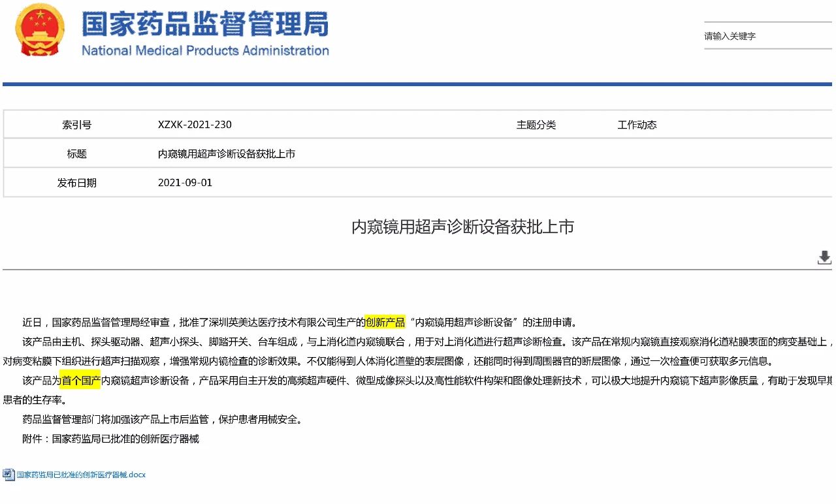836x504 pixels.
Task: Click the 发布日期 label cell
Action: coord(76,183)
